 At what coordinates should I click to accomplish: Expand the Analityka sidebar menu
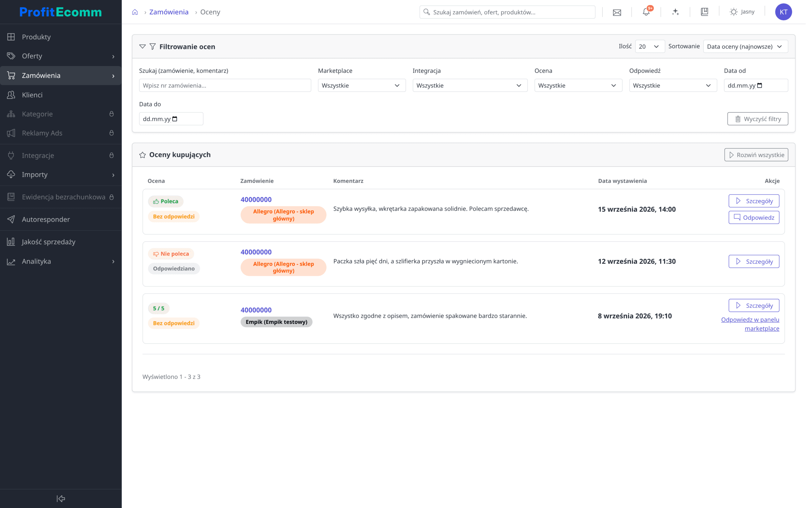[61, 261]
